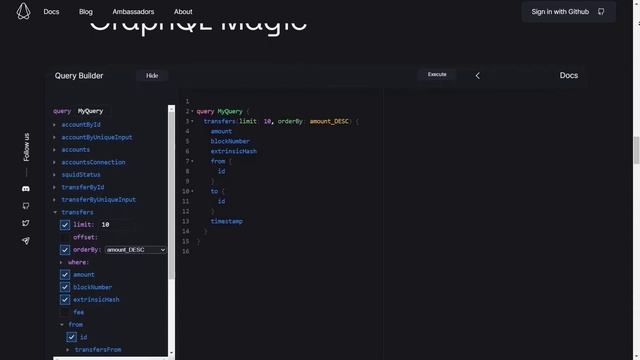Open the Docs menu in the header
This screenshot has width=640, height=360.
51,12
